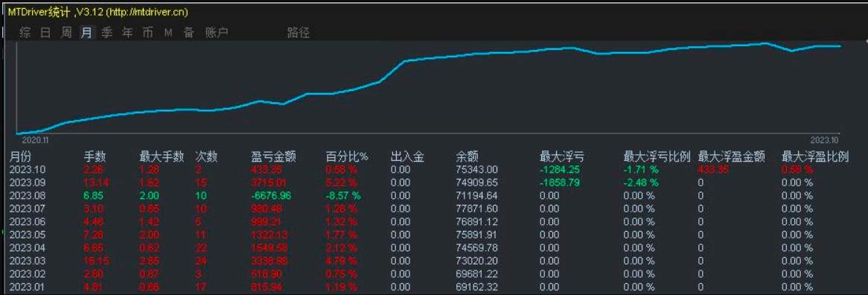Viewport: 868px width, 295px height.
Task: Click the -1858.79 max floating loss value
Action: [x=560, y=182]
